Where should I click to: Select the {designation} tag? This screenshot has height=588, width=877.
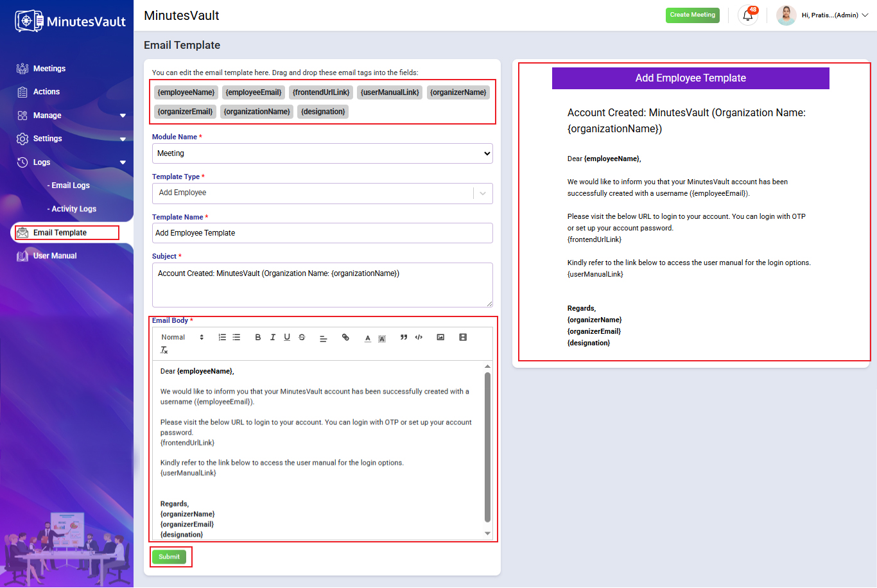point(323,112)
